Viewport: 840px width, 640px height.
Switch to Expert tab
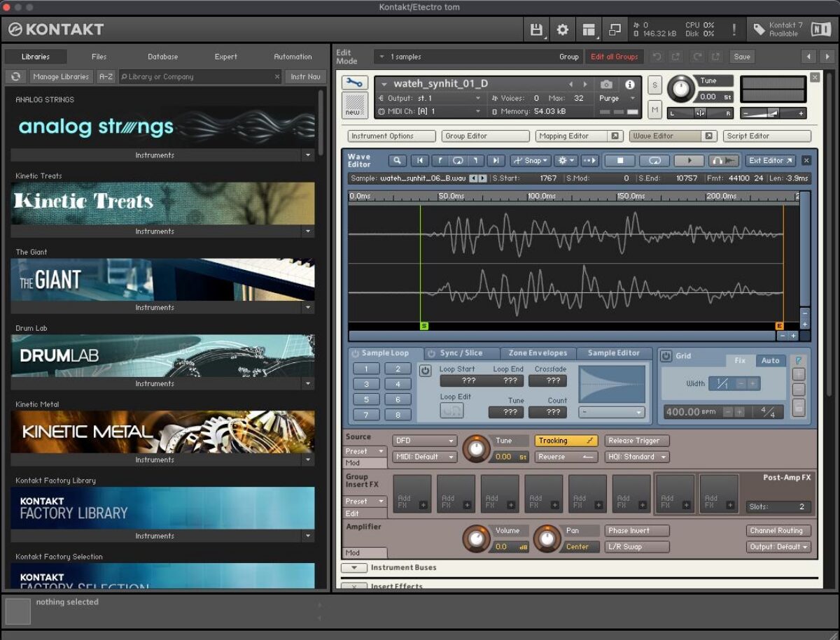(x=226, y=57)
